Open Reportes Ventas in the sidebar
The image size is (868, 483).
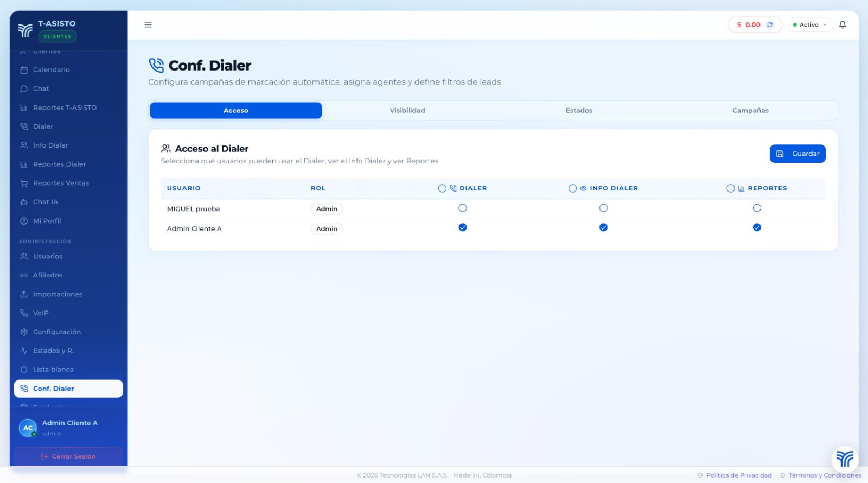[68, 183]
